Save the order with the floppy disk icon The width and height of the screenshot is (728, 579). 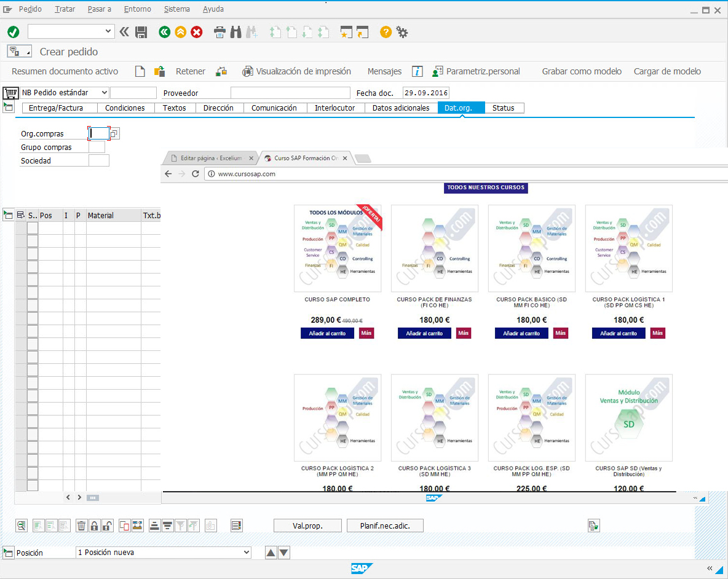click(x=141, y=32)
